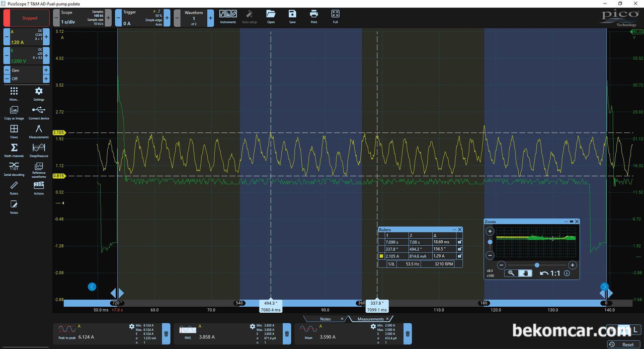Show Zoom panel info icon
644x349 pixels.
567,273
